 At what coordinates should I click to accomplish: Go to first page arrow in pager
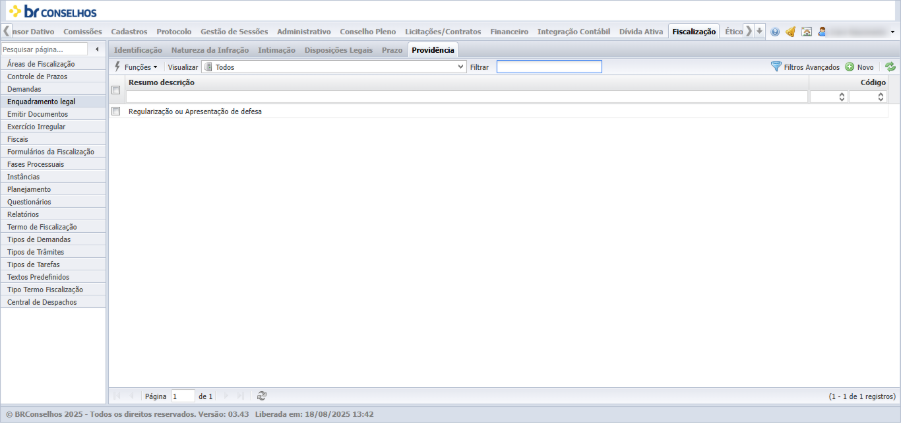point(117,396)
